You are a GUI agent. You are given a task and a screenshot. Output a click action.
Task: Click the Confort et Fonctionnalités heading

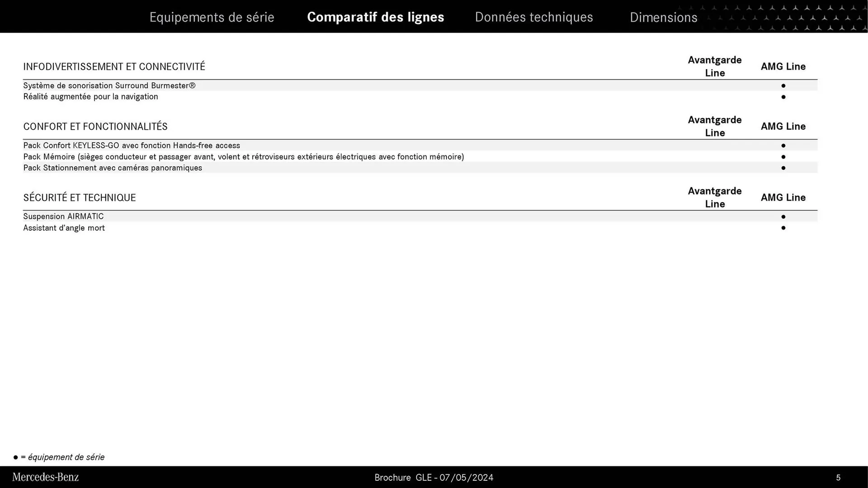coord(95,127)
